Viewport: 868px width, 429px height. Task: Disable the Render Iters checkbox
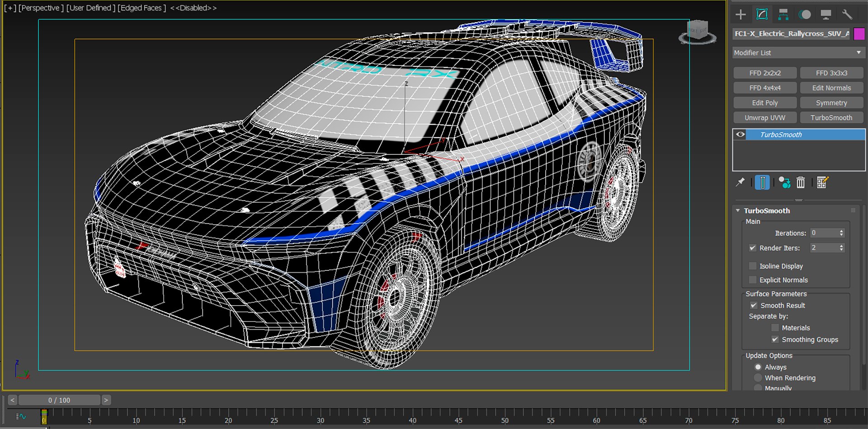753,248
